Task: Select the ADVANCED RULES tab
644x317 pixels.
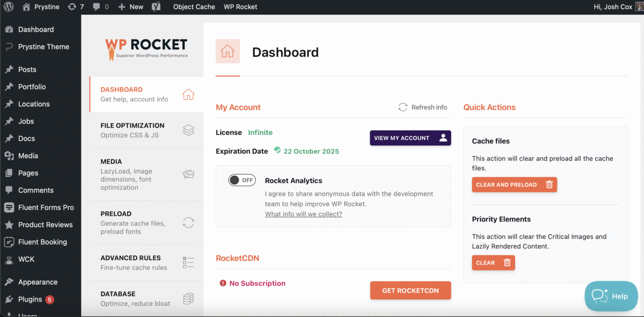Action: click(146, 263)
